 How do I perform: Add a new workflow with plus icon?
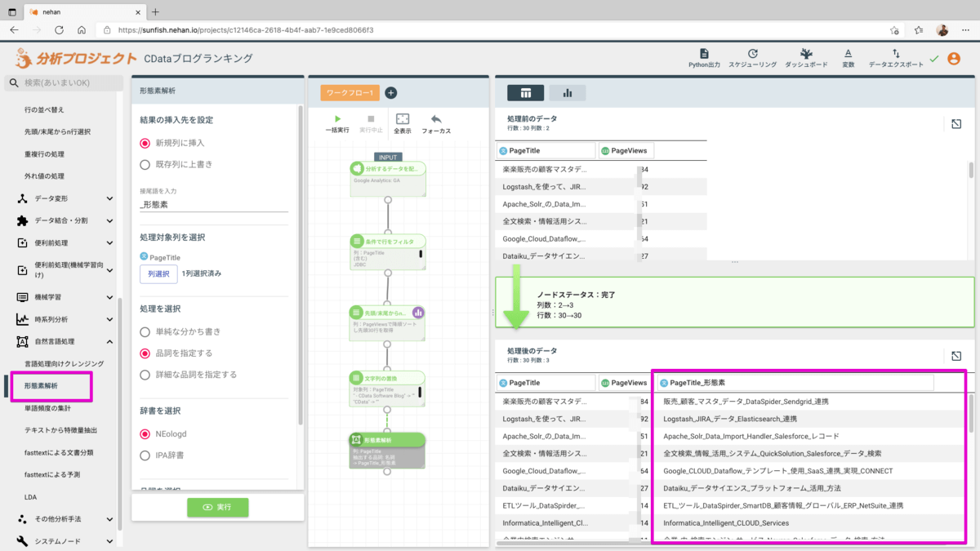coord(390,93)
